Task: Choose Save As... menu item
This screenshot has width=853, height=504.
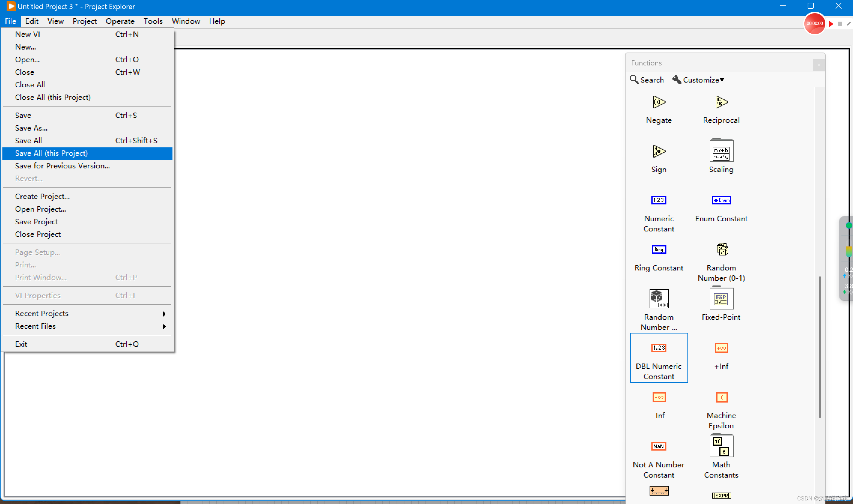Action: 87,128
